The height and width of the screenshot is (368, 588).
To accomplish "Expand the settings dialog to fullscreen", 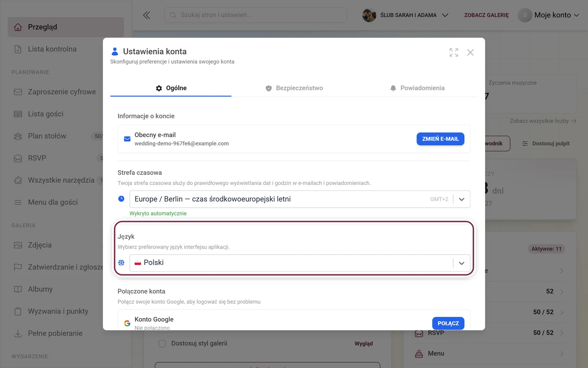I will tap(454, 52).
